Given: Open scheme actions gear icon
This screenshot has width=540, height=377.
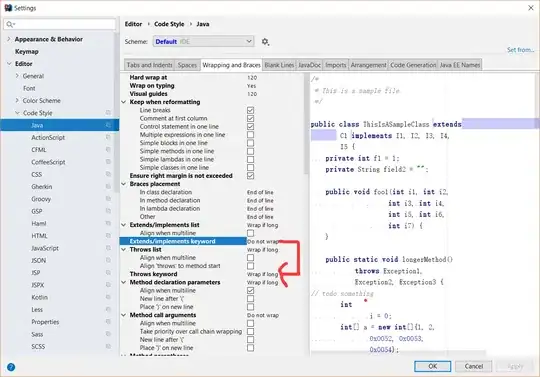Looking at the screenshot, I should 265,42.
